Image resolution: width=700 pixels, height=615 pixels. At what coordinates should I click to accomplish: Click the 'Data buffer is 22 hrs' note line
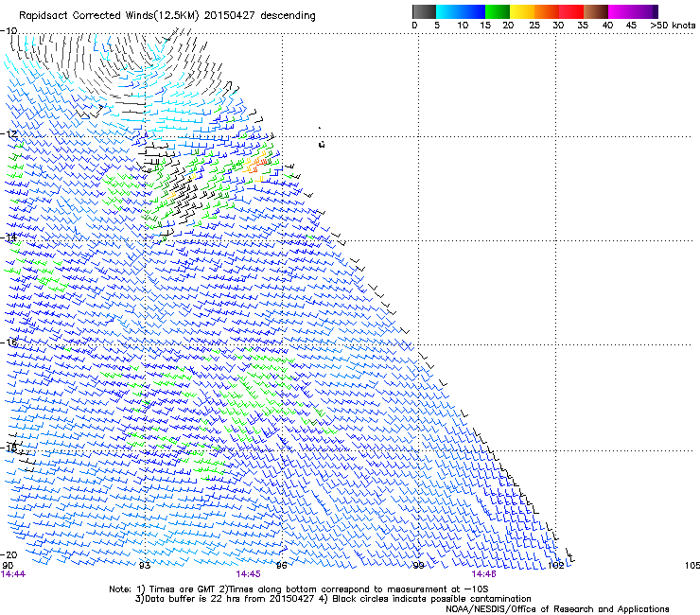(x=333, y=599)
